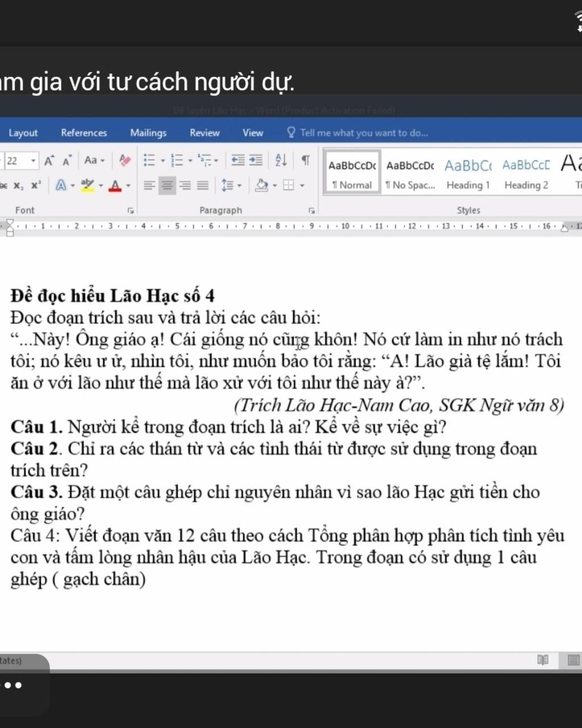Image resolution: width=582 pixels, height=728 pixels.
Task: Expand highlight color dropdown arrow
Action: 101,186
